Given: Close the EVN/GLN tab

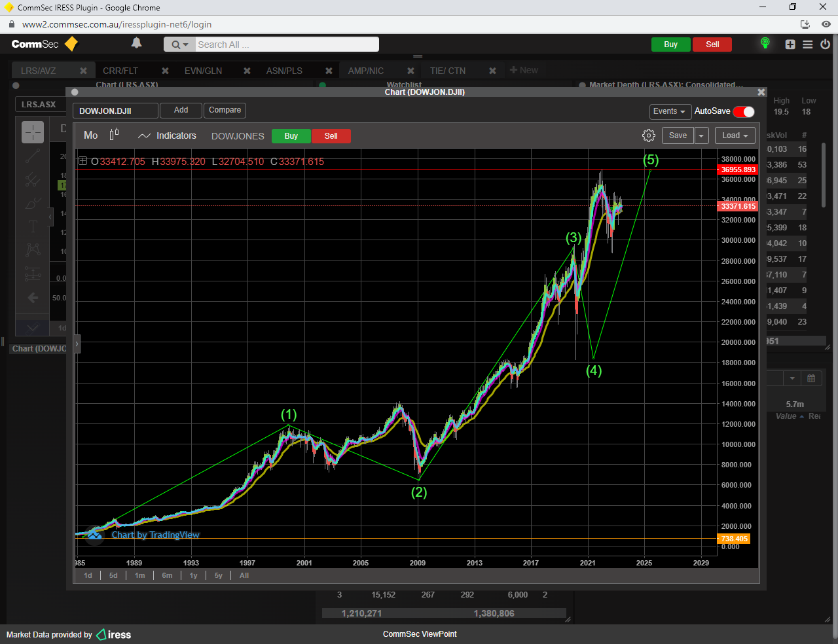Looking at the screenshot, I should click(247, 71).
